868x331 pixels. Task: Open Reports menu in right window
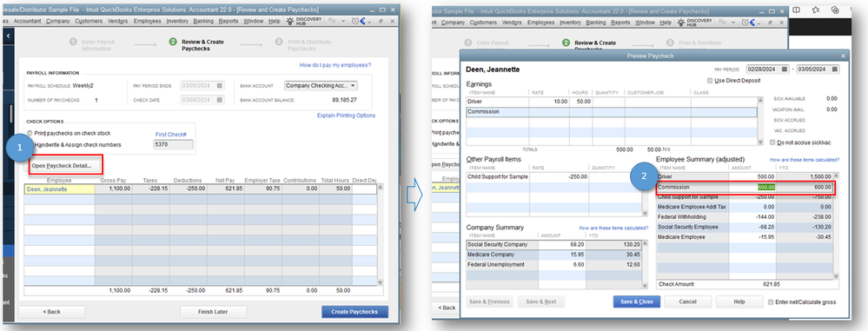[620, 23]
